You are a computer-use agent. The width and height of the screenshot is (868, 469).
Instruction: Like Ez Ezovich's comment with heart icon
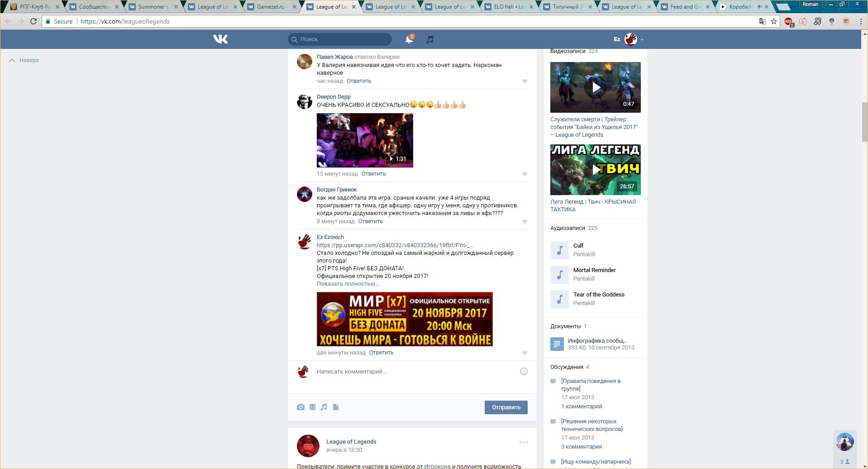(x=525, y=353)
